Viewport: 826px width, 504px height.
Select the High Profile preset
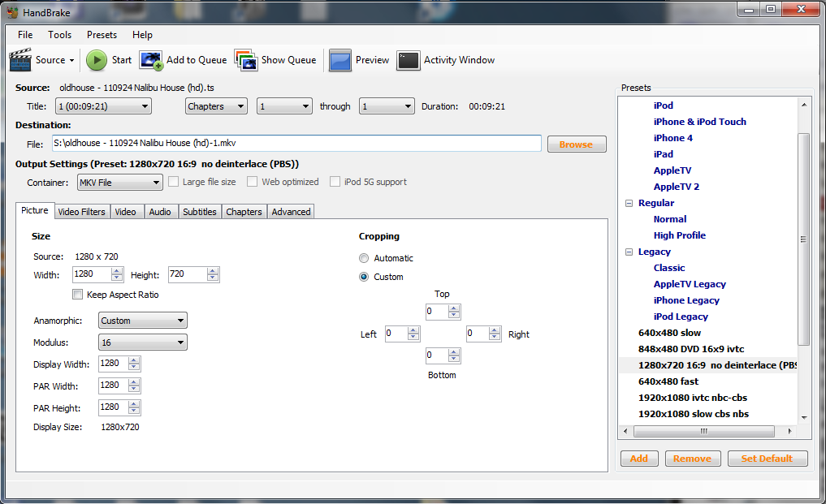(x=680, y=235)
